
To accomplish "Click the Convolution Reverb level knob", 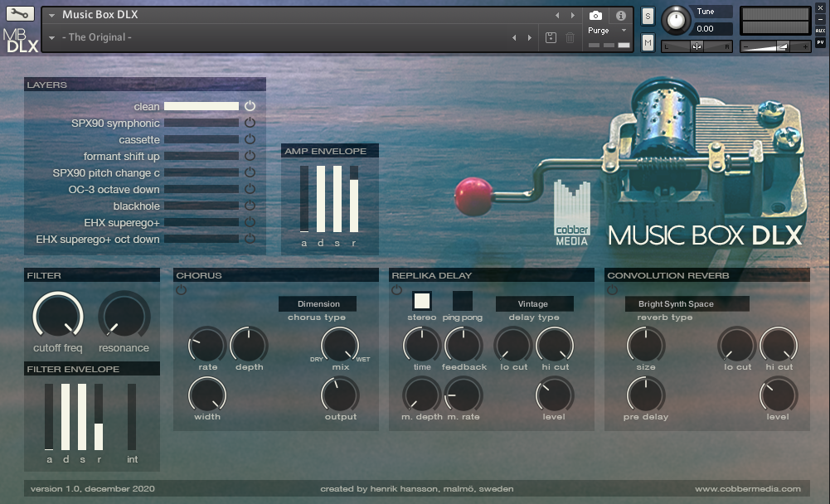I will click(x=778, y=395).
